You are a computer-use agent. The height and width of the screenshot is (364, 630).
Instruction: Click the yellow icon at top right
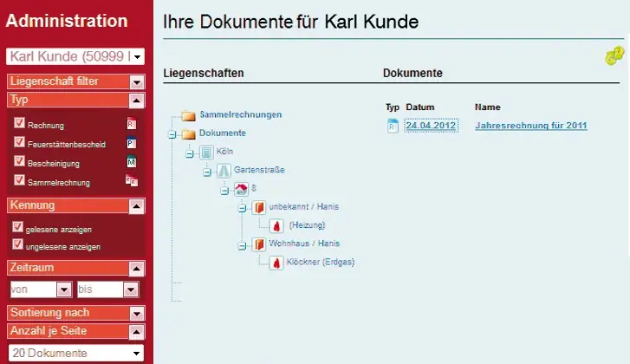tap(614, 55)
